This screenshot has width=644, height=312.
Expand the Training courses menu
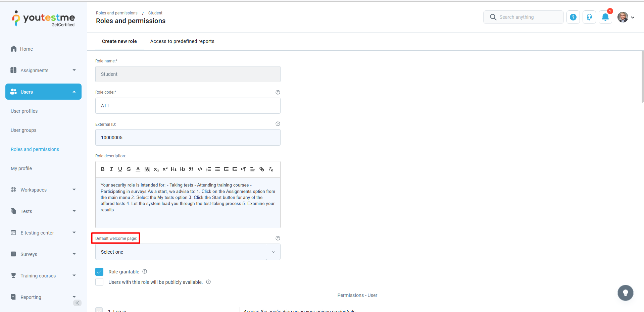point(43,276)
